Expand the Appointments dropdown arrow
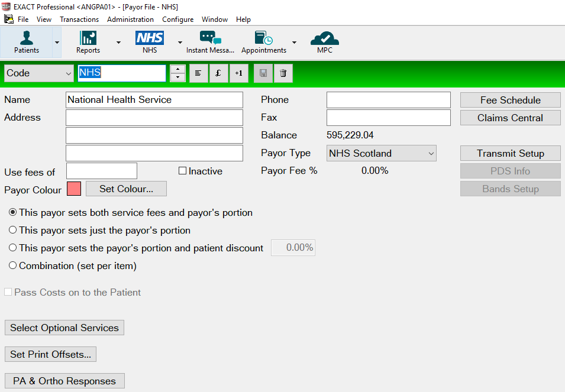565x392 pixels. pyautogui.click(x=295, y=43)
